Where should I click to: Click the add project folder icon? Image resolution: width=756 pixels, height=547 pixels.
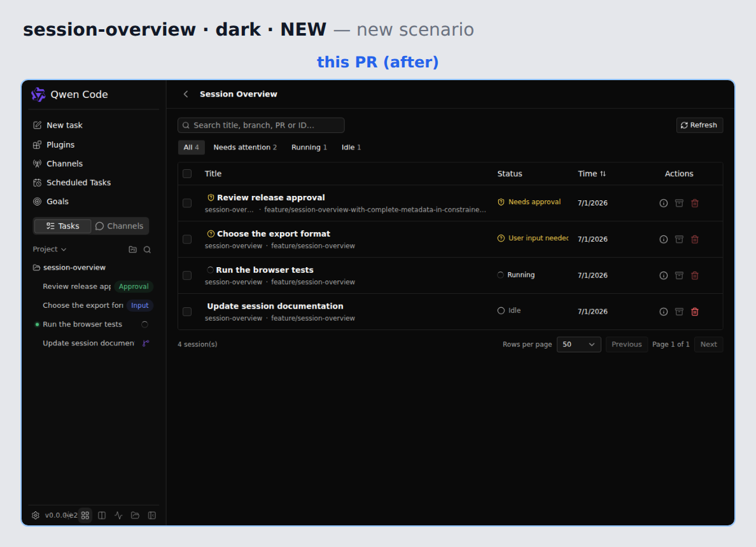[132, 249]
